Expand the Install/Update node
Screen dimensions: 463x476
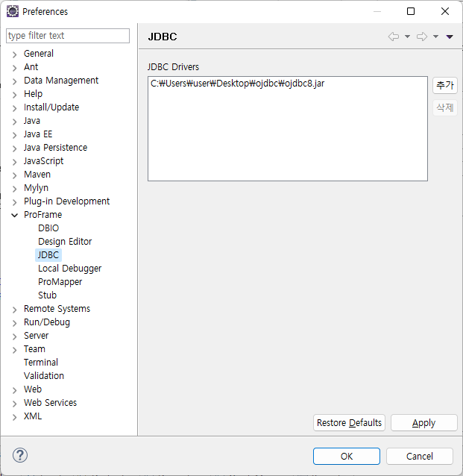[14, 108]
